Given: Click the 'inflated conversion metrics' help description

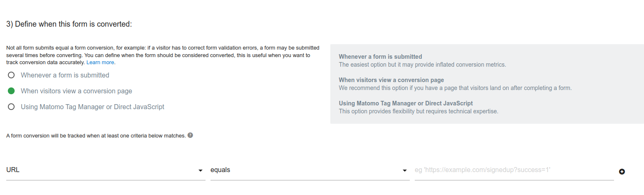Looking at the screenshot, I should [422, 65].
